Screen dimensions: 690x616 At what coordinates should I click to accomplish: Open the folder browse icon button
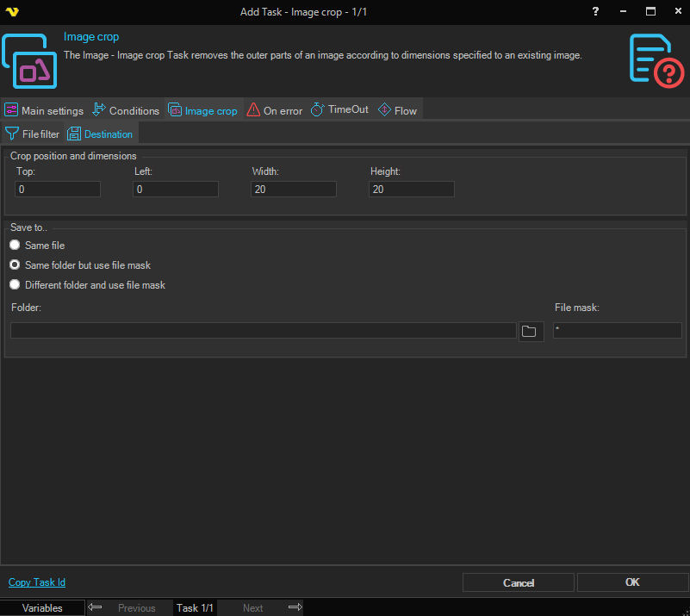(x=531, y=331)
